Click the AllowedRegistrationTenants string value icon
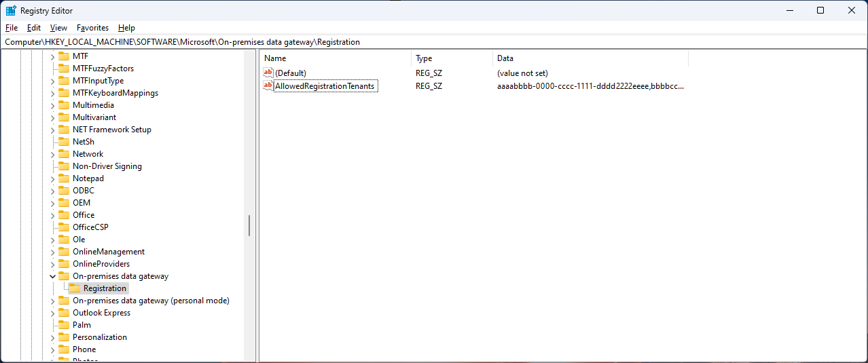The width and height of the screenshot is (868, 363). pos(268,85)
